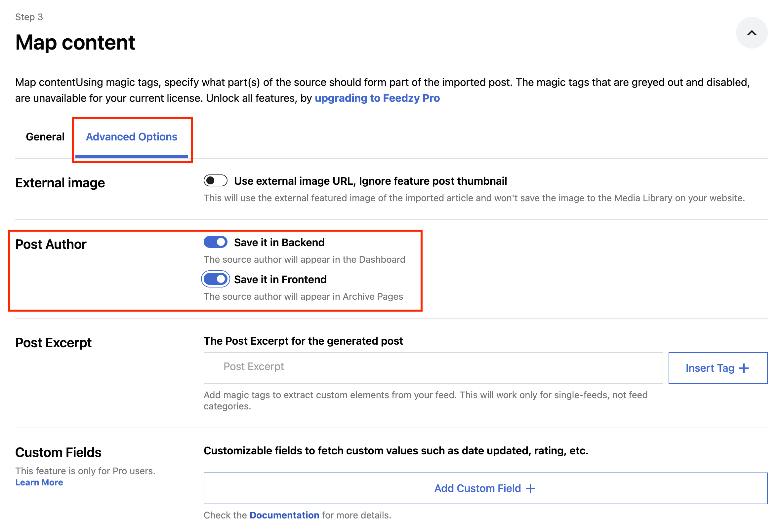Click the Custom Fields section heading
Image resolution: width=781 pixels, height=532 pixels.
tap(58, 452)
